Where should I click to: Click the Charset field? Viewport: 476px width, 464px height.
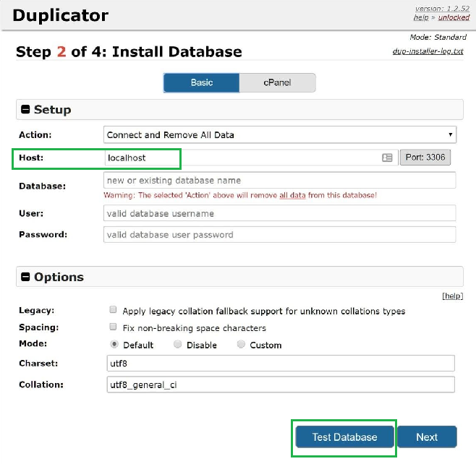click(x=281, y=364)
